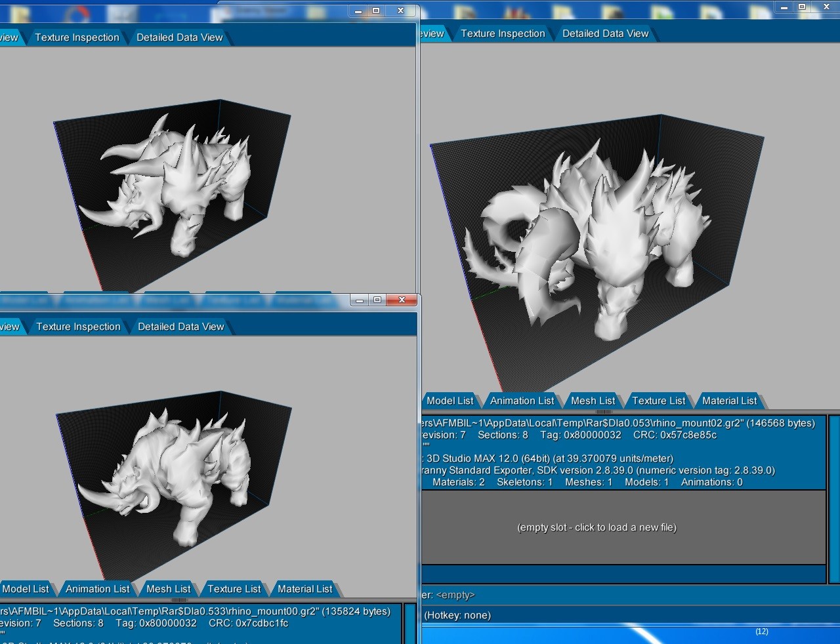Close the rhino_mount02 viewer window

[x=826, y=7]
